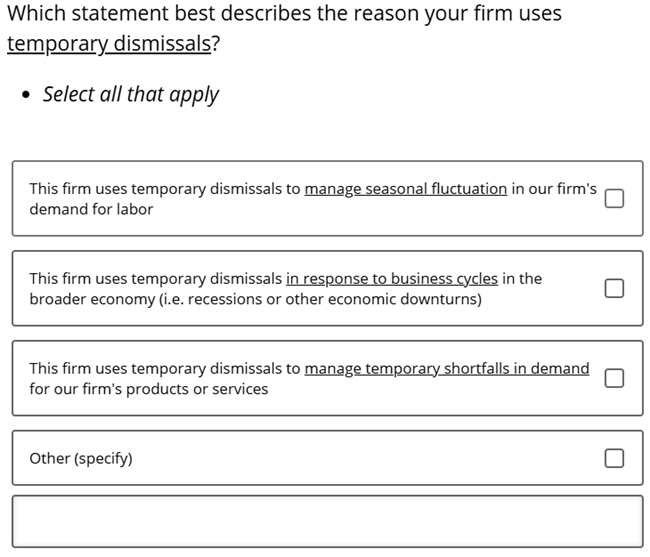
Task: Click 'for our firm's products or services' text
Action: (148, 389)
